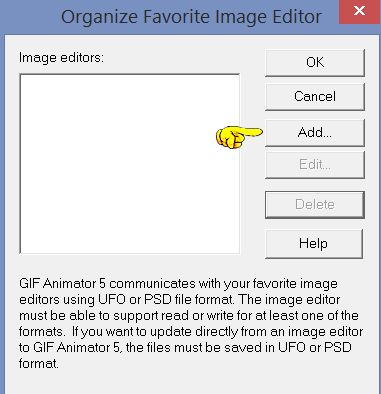381x394 pixels.
Task: Select the 'Image editors:' label
Action: click(61, 58)
